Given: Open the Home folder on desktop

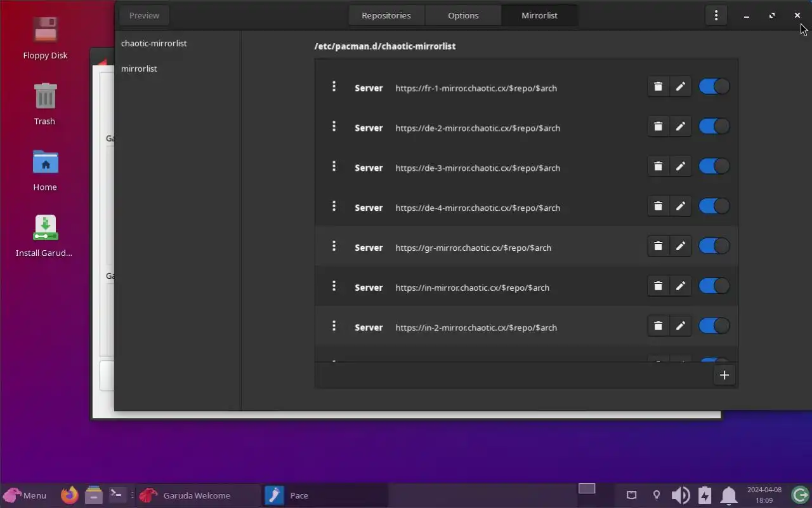Looking at the screenshot, I should [45, 170].
